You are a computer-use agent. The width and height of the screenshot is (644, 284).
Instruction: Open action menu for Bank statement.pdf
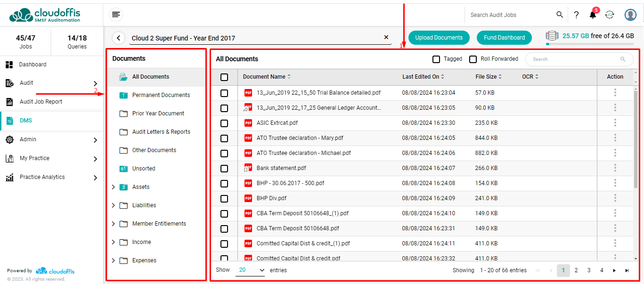click(x=615, y=168)
